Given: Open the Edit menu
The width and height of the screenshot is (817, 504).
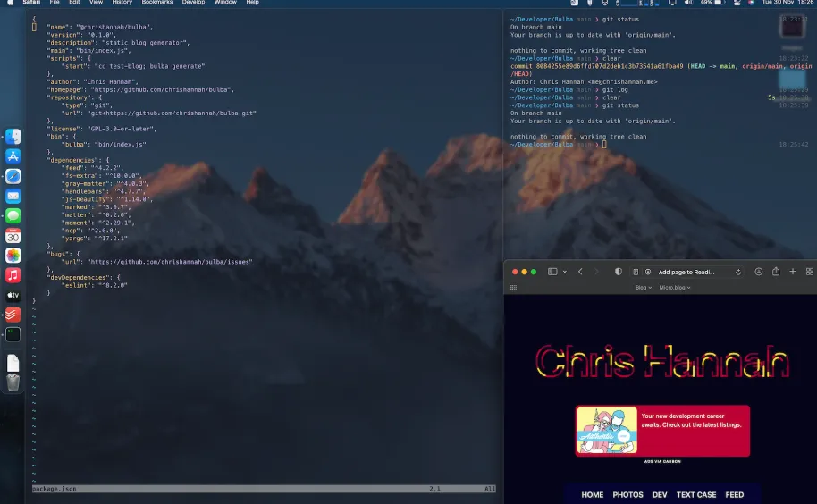Looking at the screenshot, I should [74, 2].
